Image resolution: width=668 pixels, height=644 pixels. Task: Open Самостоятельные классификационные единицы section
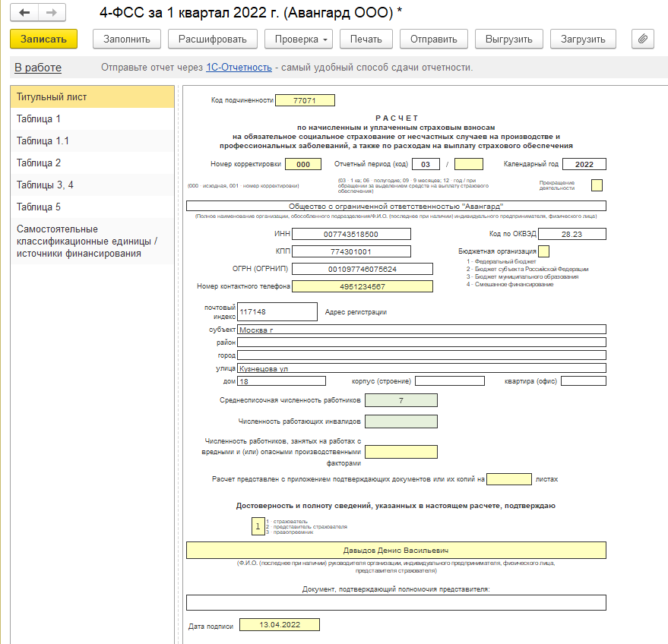(93, 241)
